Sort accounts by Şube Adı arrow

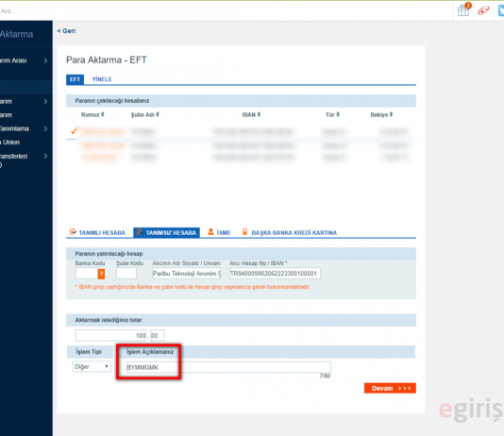(158, 114)
